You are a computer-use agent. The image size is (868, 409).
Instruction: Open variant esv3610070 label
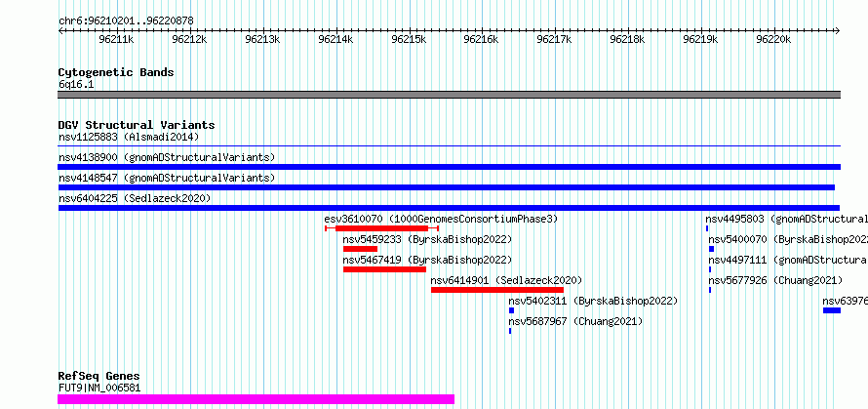coord(441,219)
